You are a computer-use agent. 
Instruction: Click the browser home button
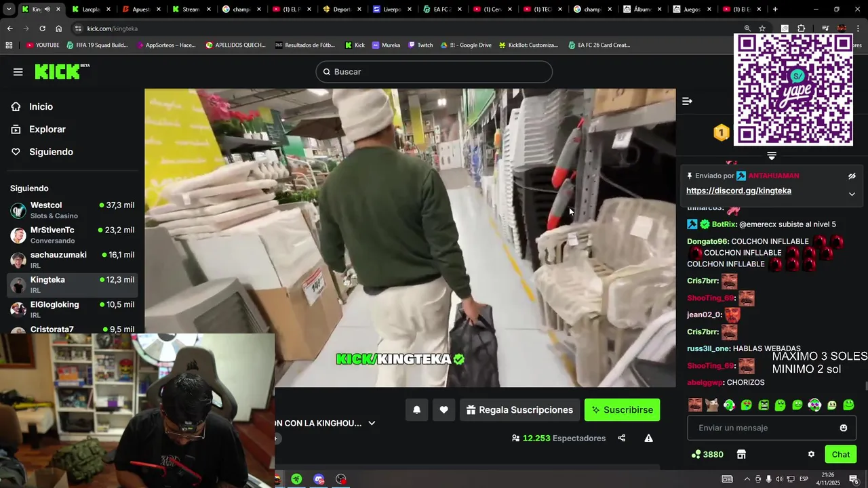[58, 28]
